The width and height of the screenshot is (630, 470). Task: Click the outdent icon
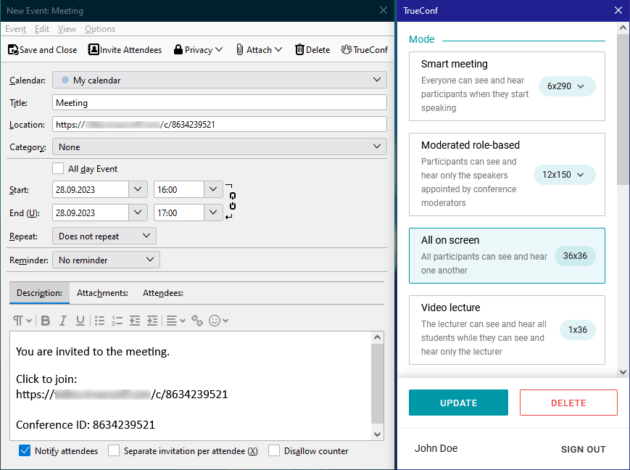(135, 321)
